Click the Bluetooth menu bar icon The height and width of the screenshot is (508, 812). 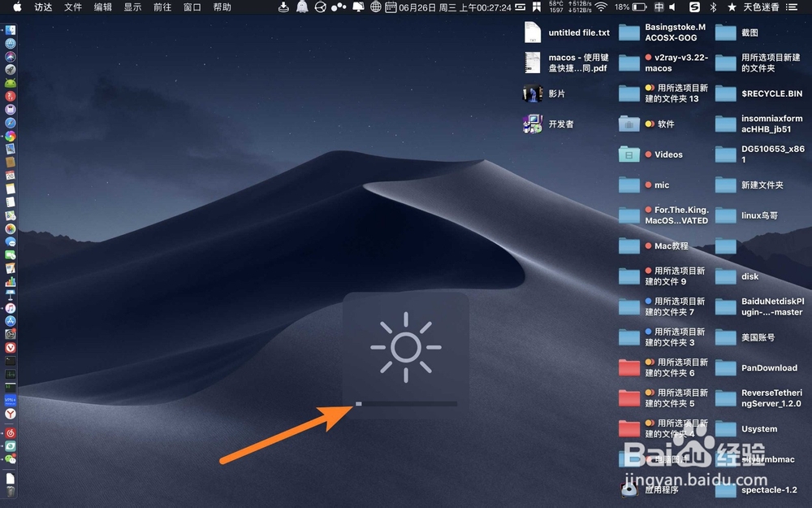point(713,7)
